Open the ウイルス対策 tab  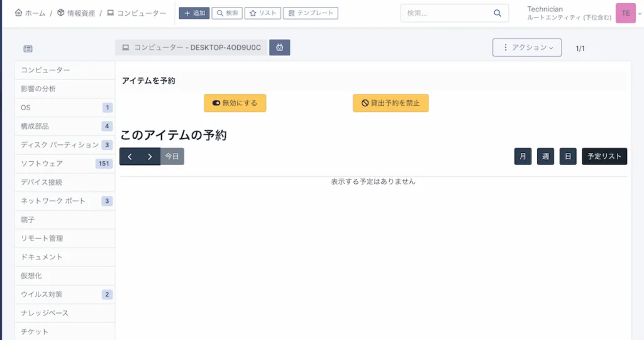click(65, 295)
